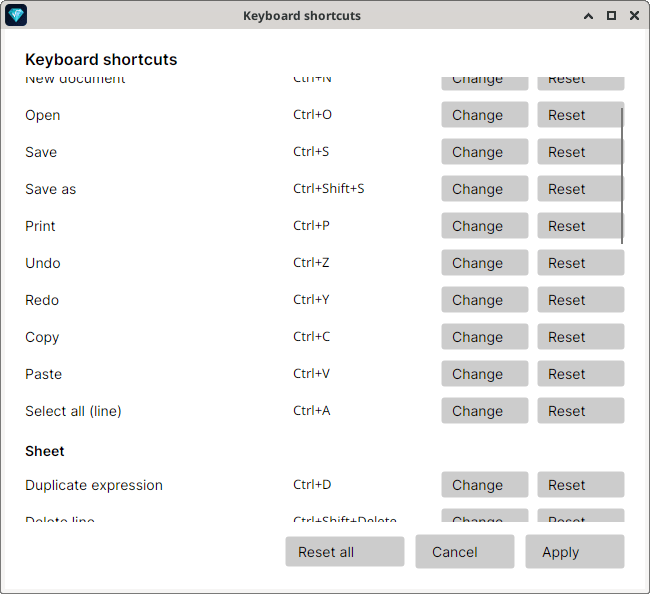The width and height of the screenshot is (650, 594).
Task: Change the Select all (line) shortcut
Action: [485, 411]
